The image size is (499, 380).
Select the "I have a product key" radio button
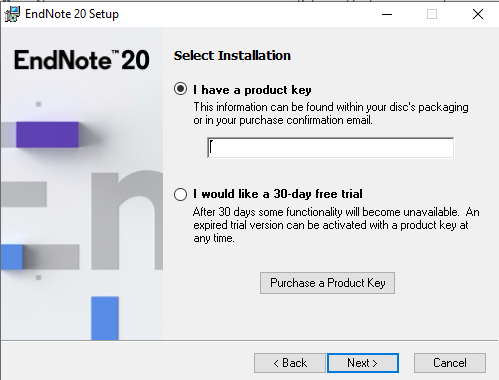point(180,89)
